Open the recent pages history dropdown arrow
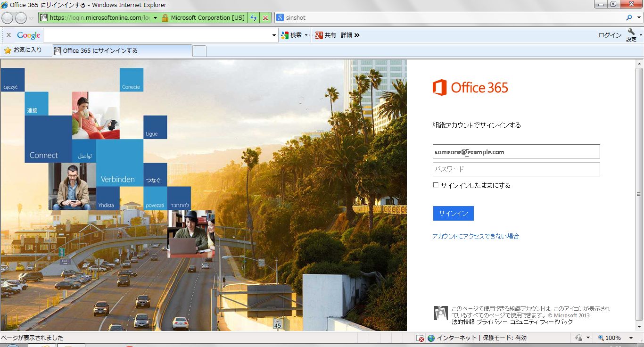The image size is (644, 347). click(31, 18)
